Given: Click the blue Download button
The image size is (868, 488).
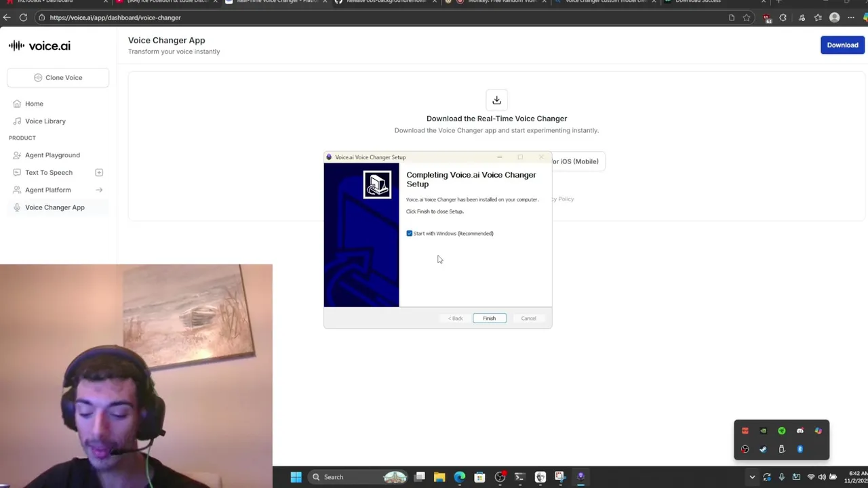Looking at the screenshot, I should coord(842,45).
